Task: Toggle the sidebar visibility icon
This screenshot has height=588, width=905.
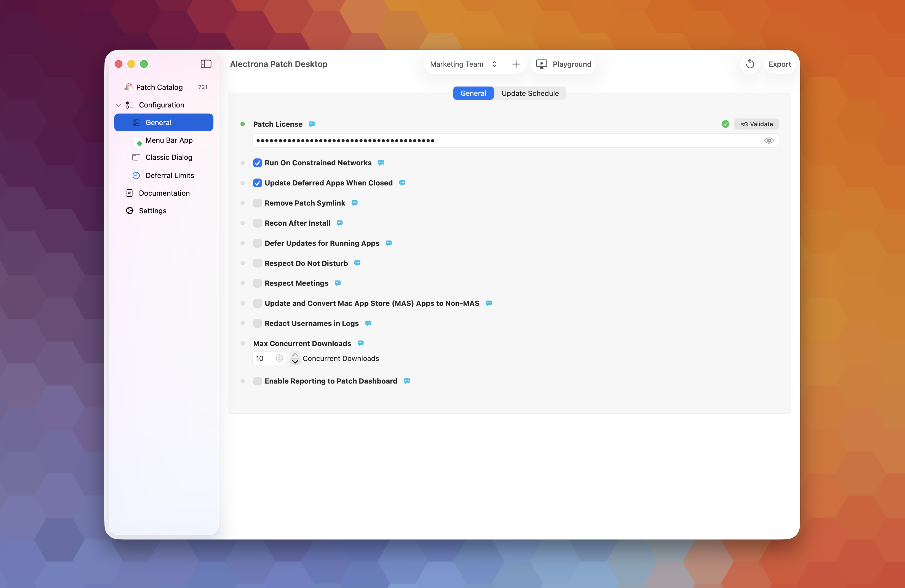Action: tap(206, 64)
